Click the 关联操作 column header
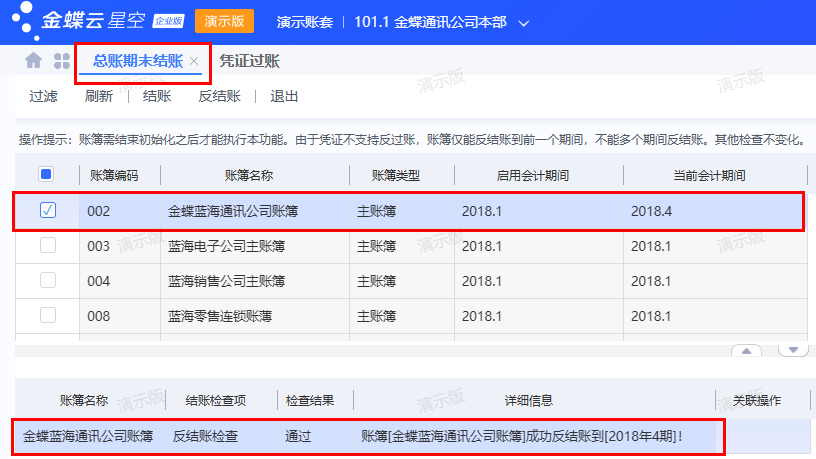This screenshot has width=816, height=459. [x=757, y=400]
